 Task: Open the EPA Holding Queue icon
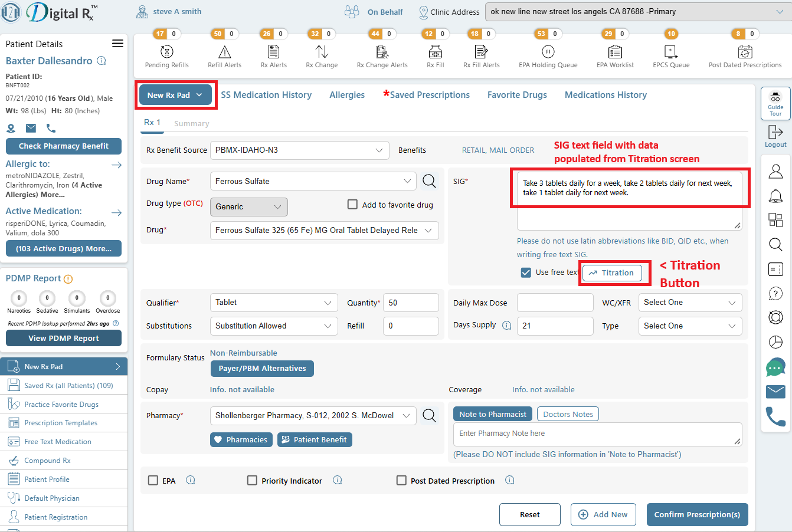coord(548,51)
